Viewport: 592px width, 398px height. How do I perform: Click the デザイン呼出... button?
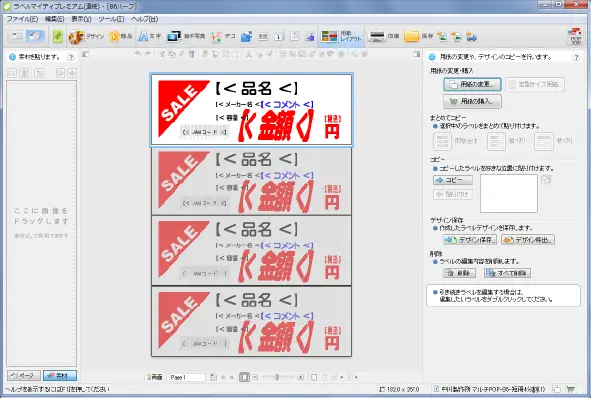[x=528, y=239]
